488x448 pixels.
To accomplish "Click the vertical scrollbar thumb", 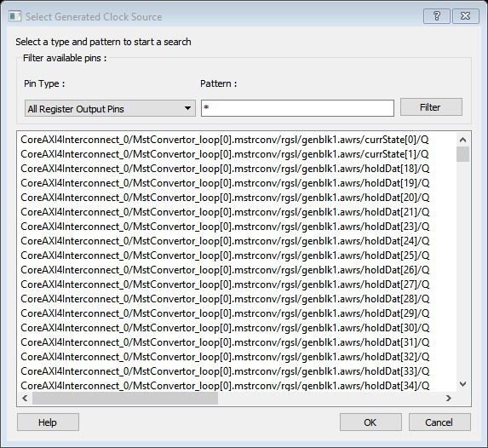I will click(x=462, y=154).
